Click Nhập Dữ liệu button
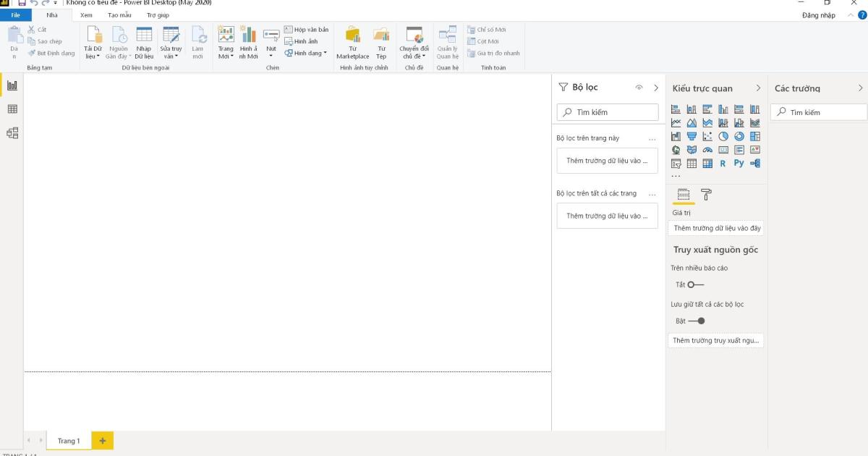Viewport: 868px width, 456px height. [144, 44]
